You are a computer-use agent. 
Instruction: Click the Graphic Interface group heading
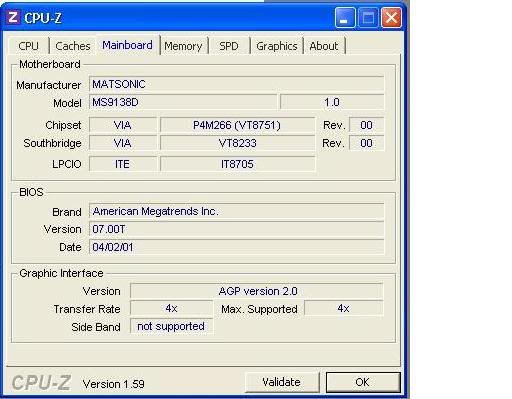pos(61,273)
